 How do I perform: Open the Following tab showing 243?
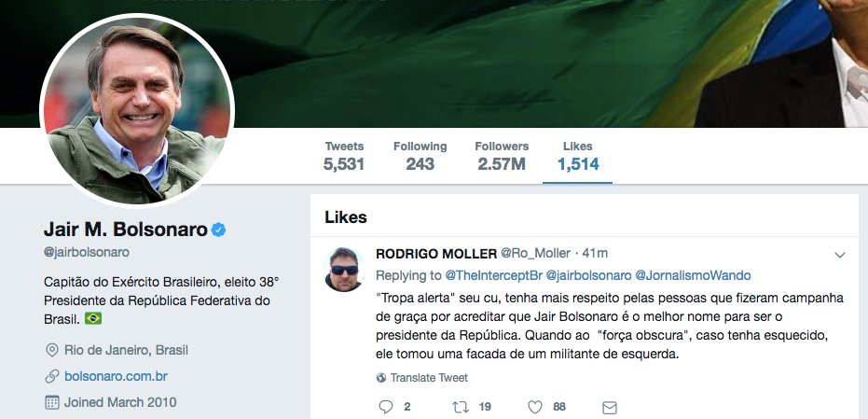click(420, 156)
